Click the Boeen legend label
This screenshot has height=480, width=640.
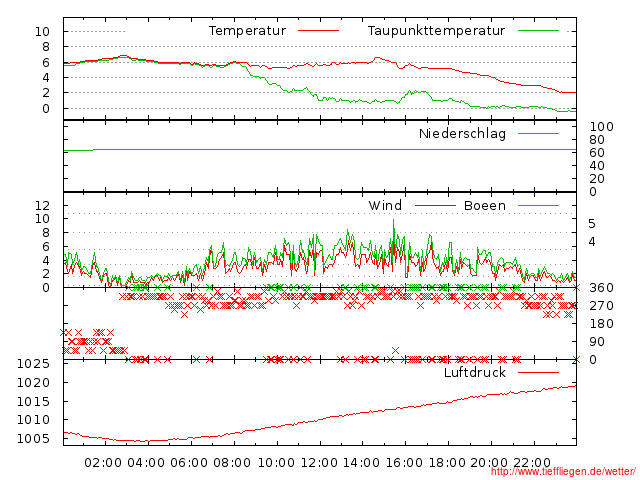(x=485, y=205)
